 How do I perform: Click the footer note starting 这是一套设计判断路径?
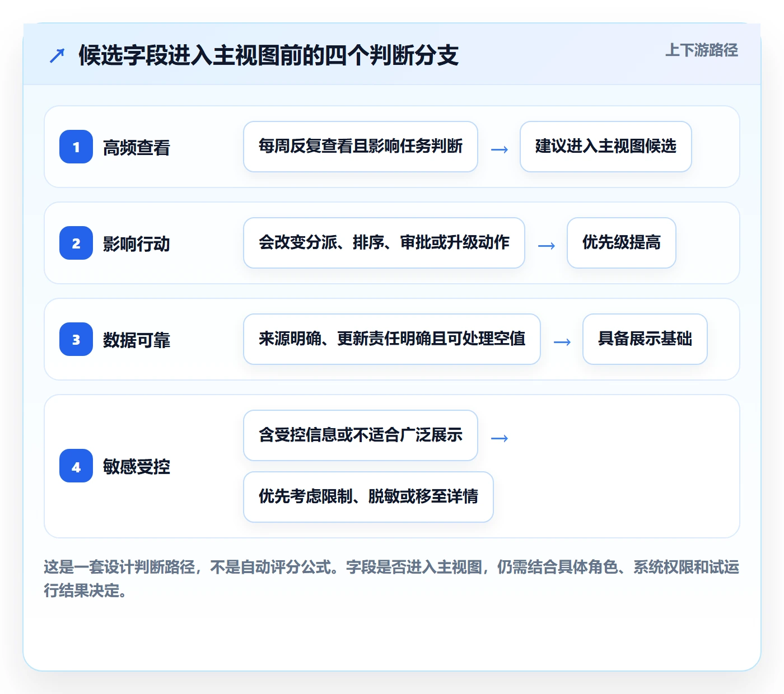pos(391,579)
